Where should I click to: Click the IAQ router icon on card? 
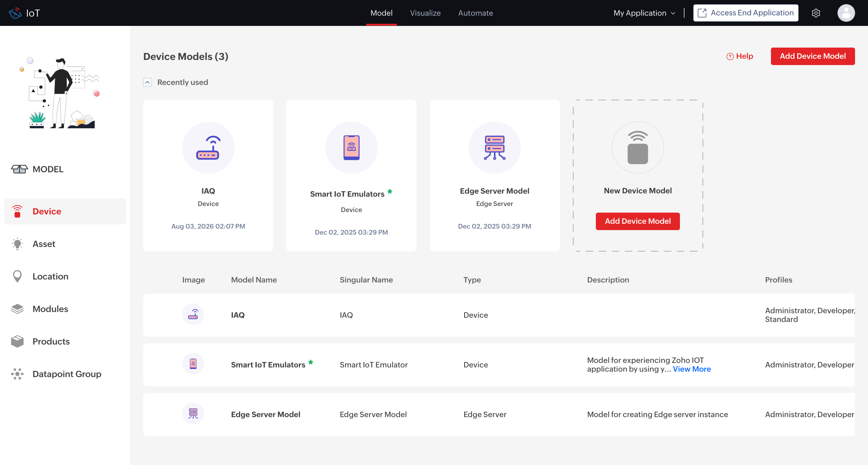tap(208, 148)
